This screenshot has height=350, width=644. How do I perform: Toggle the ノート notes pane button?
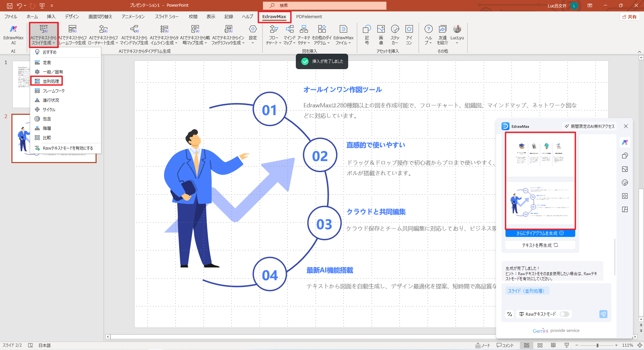pyautogui.click(x=483, y=345)
